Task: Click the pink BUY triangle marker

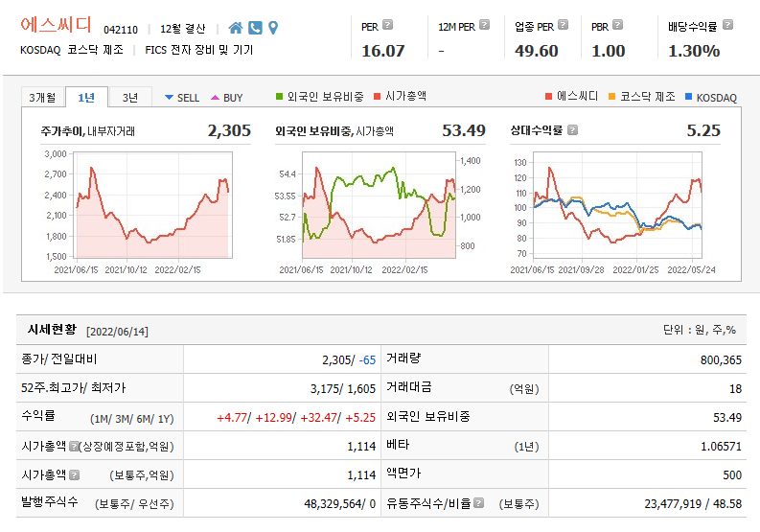Action: [216, 98]
